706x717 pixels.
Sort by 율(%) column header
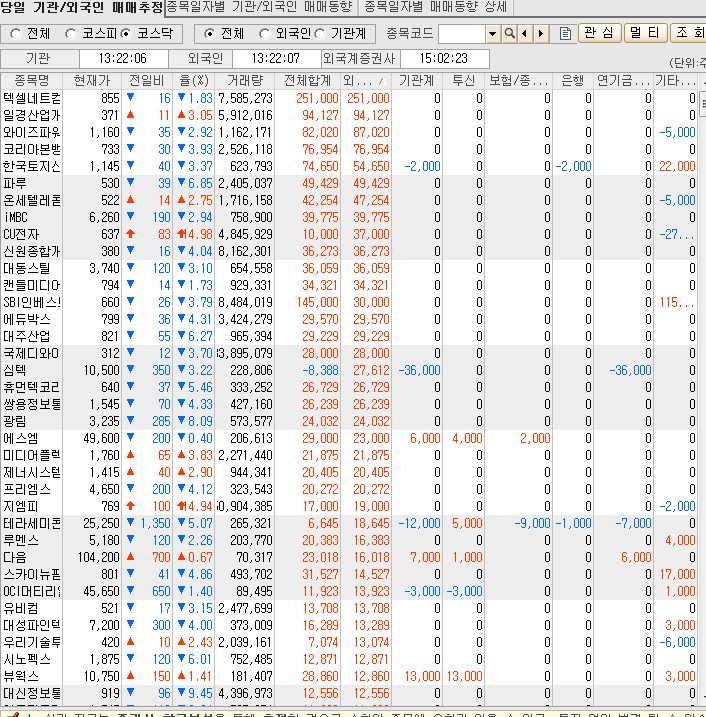tap(194, 80)
